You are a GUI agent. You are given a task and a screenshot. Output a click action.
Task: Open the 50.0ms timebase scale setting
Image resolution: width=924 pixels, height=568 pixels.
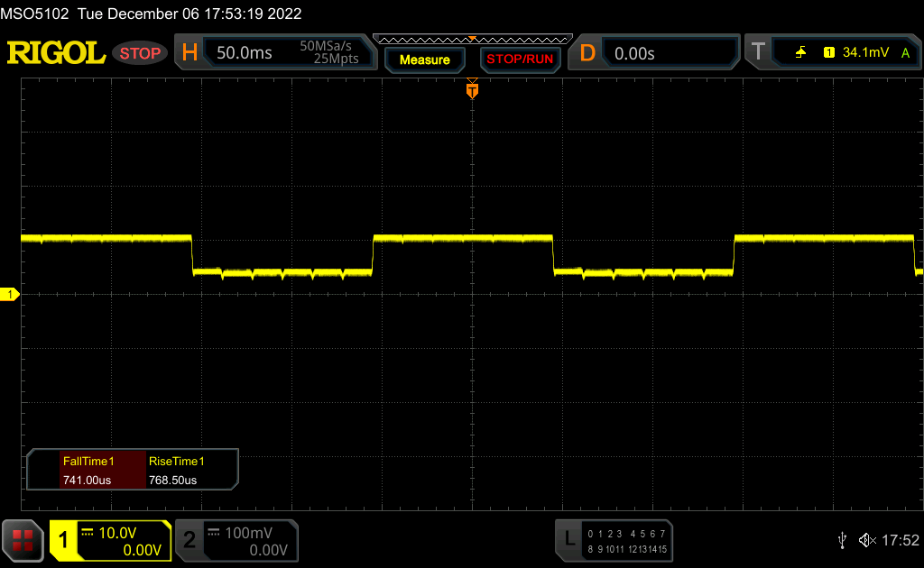tap(245, 53)
